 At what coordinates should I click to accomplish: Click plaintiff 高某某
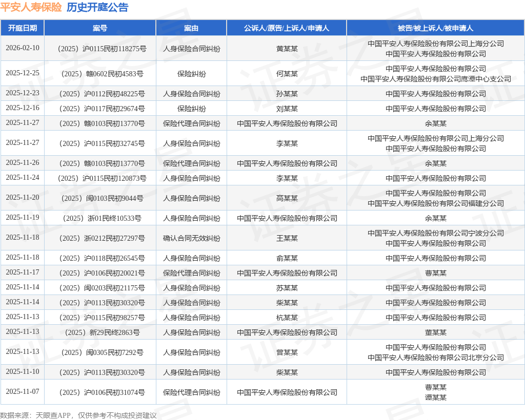coord(287,198)
